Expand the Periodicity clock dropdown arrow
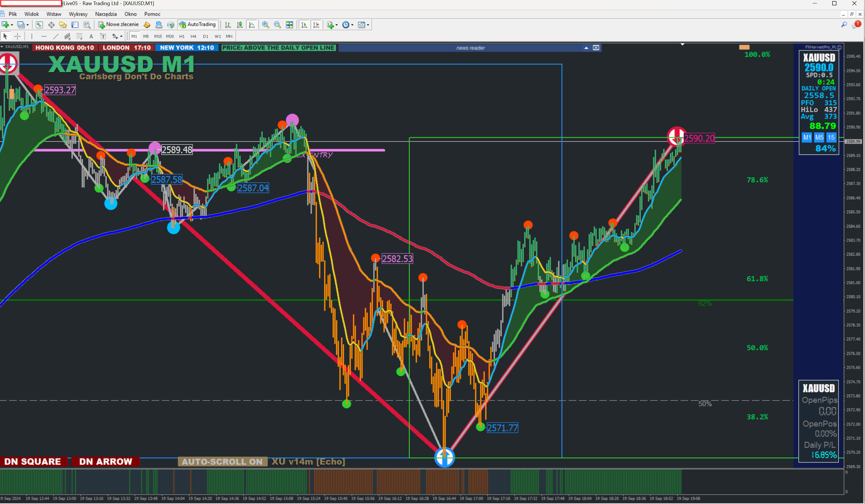Screen dimensions: 865x504 (x=352, y=25)
